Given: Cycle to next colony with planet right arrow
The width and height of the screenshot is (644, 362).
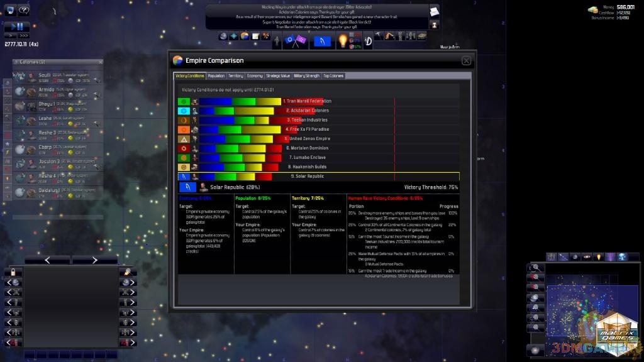Looking at the screenshot, I should tap(128, 282).
